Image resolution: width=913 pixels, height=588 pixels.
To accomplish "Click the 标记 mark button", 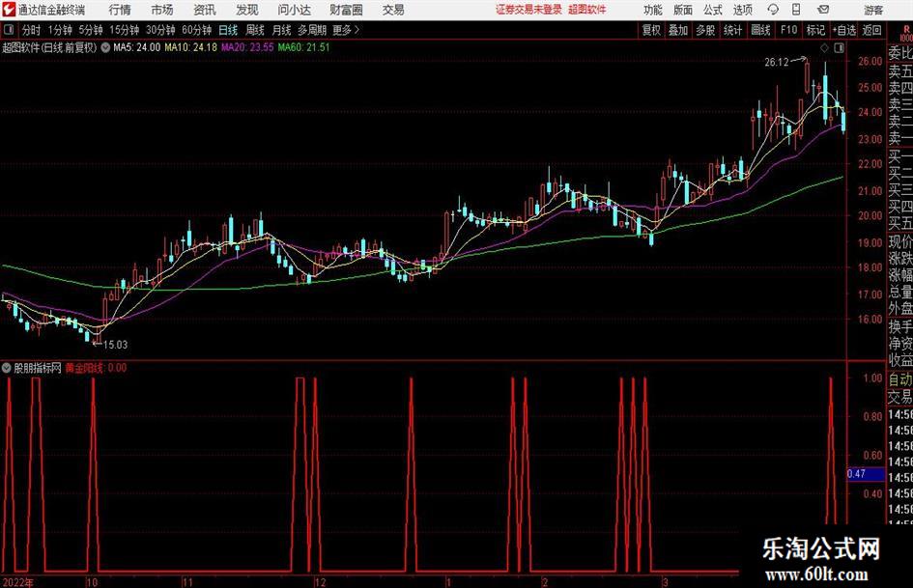I will click(x=815, y=30).
